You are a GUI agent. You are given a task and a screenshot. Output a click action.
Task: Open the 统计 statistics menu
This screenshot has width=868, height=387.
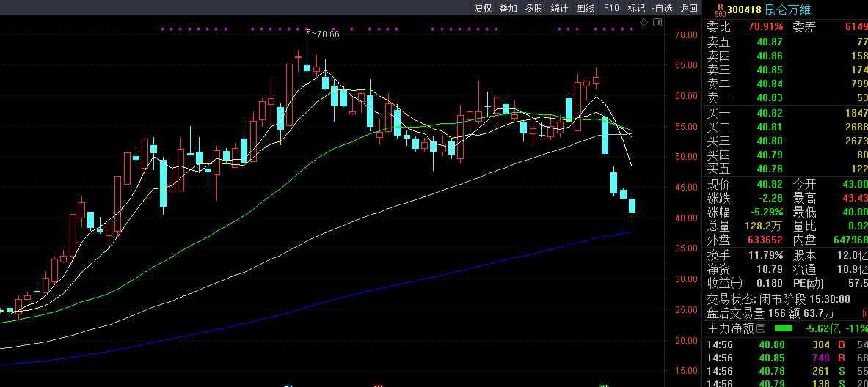tap(559, 9)
